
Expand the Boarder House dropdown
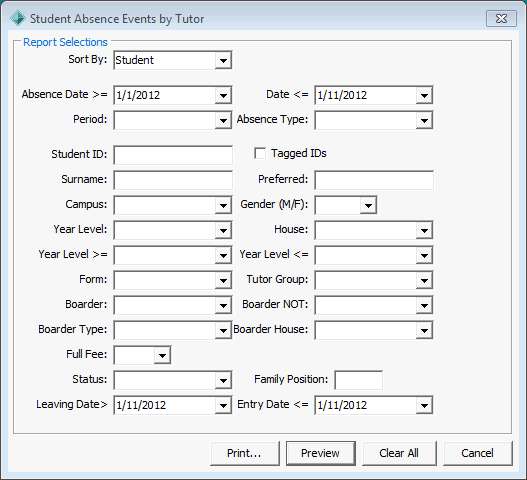pyautogui.click(x=424, y=330)
